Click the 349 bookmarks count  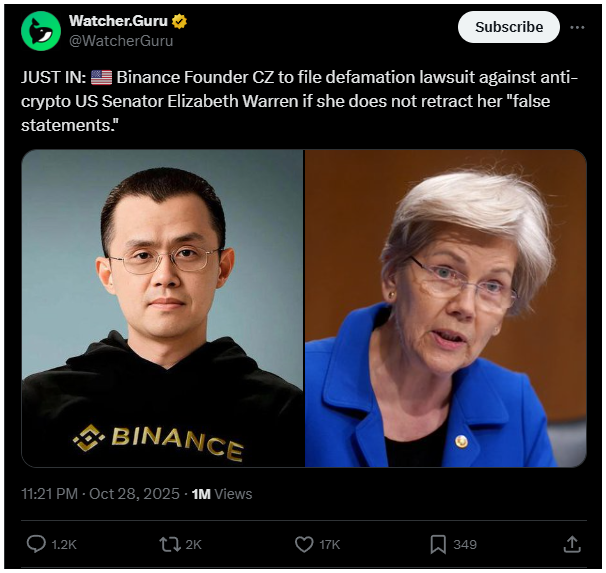(465, 545)
